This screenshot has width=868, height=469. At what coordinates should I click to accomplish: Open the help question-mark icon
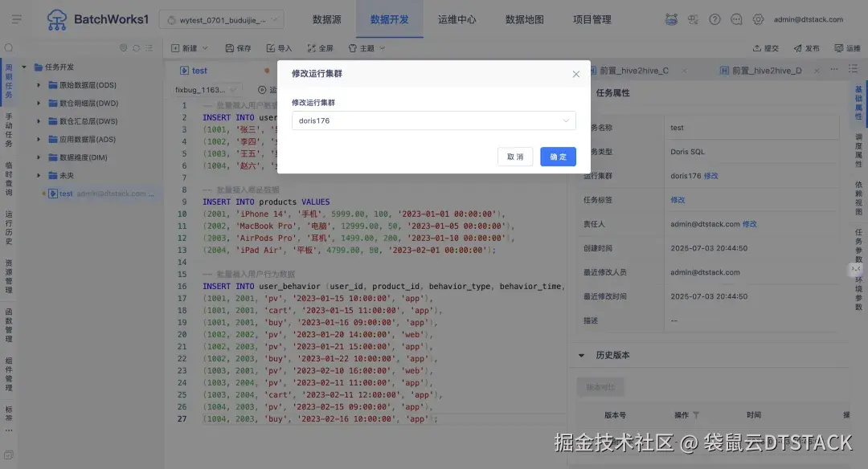714,18
